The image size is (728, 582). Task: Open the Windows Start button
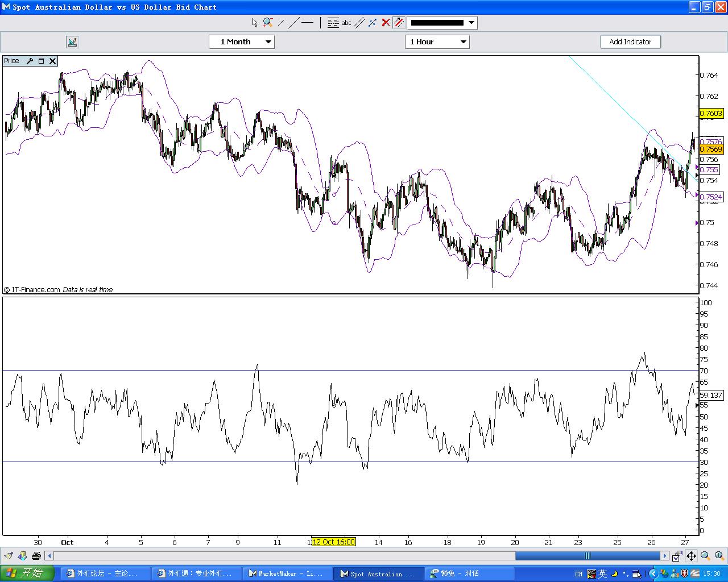click(27, 573)
